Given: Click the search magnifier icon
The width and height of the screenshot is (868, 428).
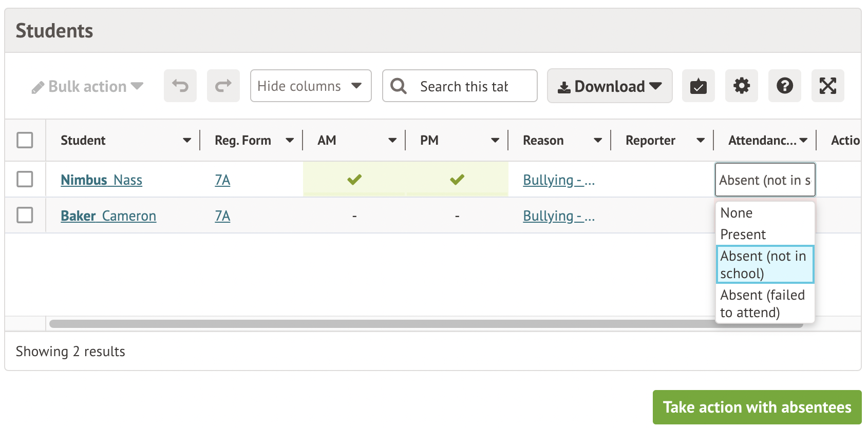Looking at the screenshot, I should pos(399,86).
